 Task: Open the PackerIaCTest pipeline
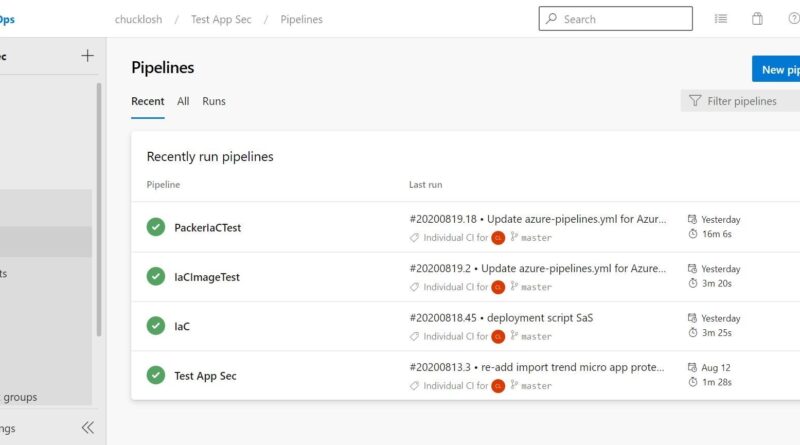click(x=208, y=228)
